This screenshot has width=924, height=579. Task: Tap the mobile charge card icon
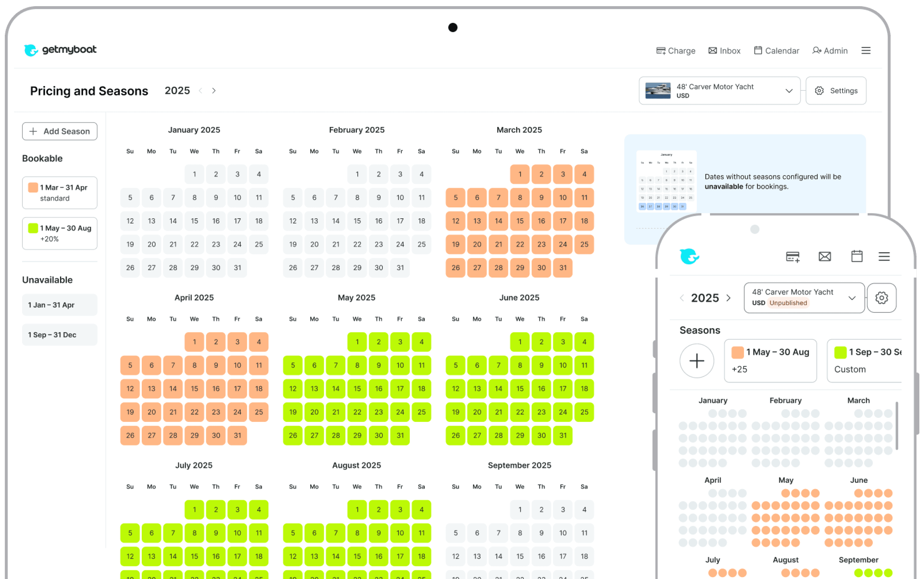(x=792, y=257)
